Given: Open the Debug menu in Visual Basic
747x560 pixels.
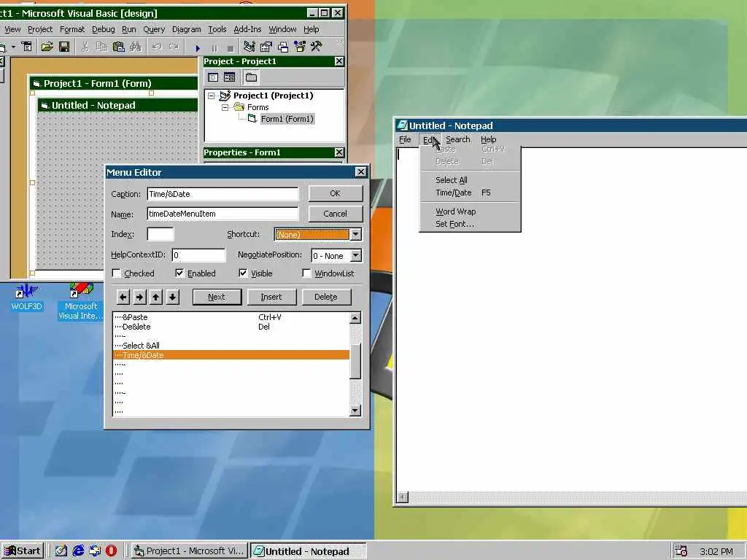Looking at the screenshot, I should 104,29.
